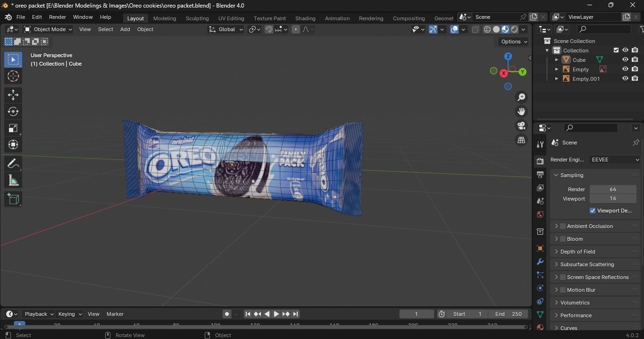Open the Object Mode dropdown

(48, 29)
